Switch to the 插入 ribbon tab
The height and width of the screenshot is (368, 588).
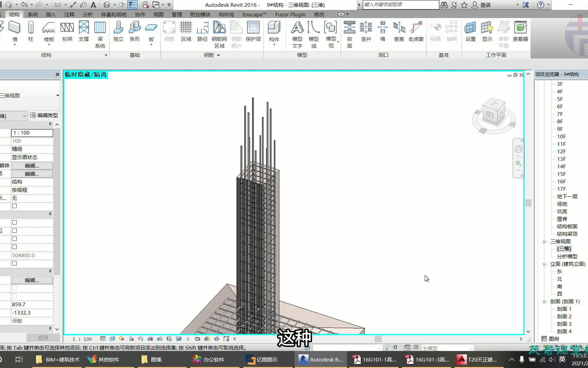coord(50,14)
